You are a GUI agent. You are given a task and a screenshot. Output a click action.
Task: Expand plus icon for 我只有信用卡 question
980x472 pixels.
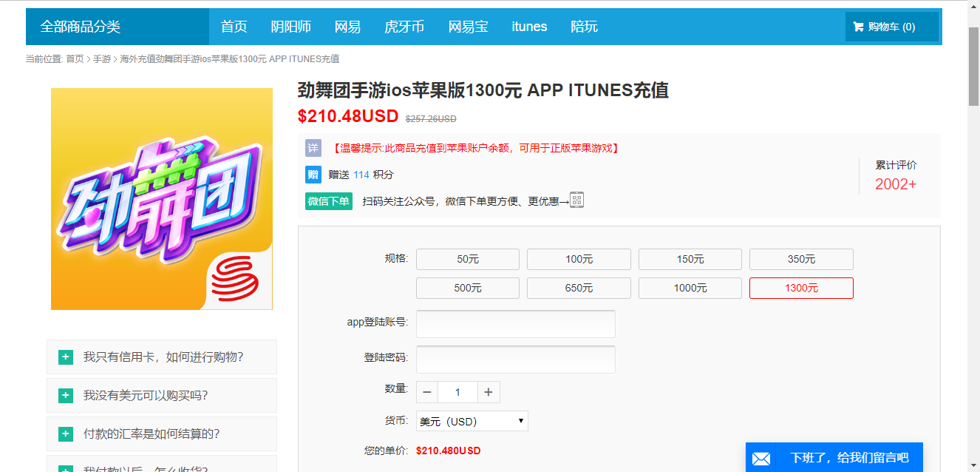pyautogui.click(x=66, y=357)
